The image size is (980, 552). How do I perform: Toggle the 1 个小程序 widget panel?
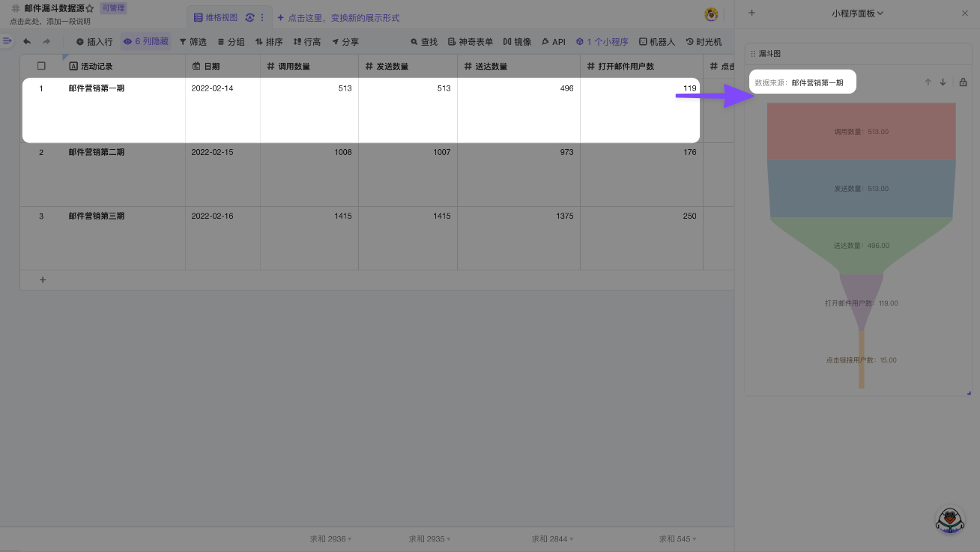(x=602, y=42)
